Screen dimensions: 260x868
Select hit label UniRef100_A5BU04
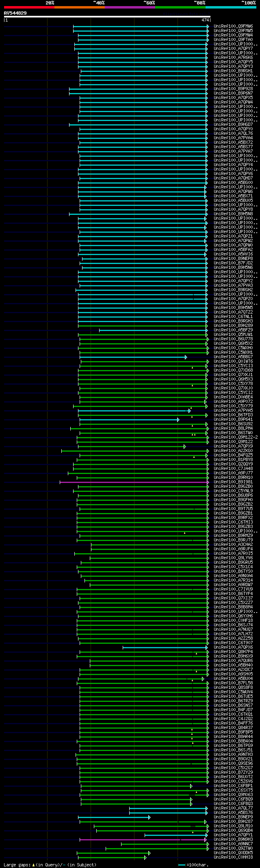click(x=233, y=679)
